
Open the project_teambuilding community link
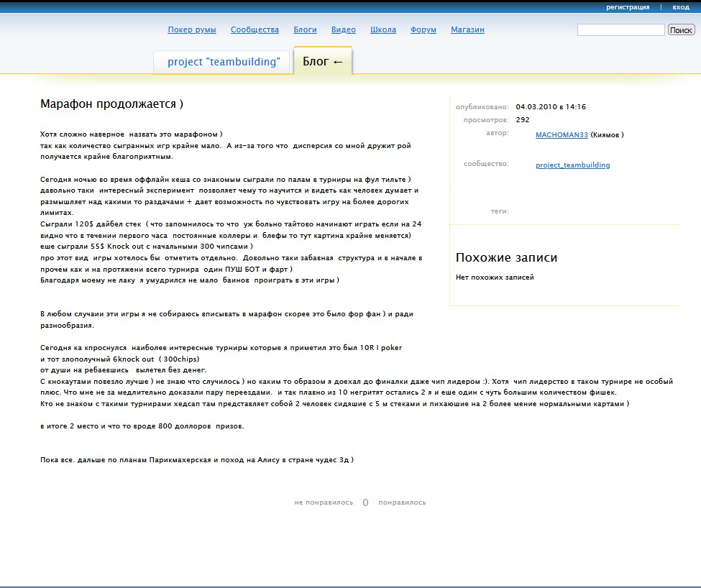tap(572, 165)
